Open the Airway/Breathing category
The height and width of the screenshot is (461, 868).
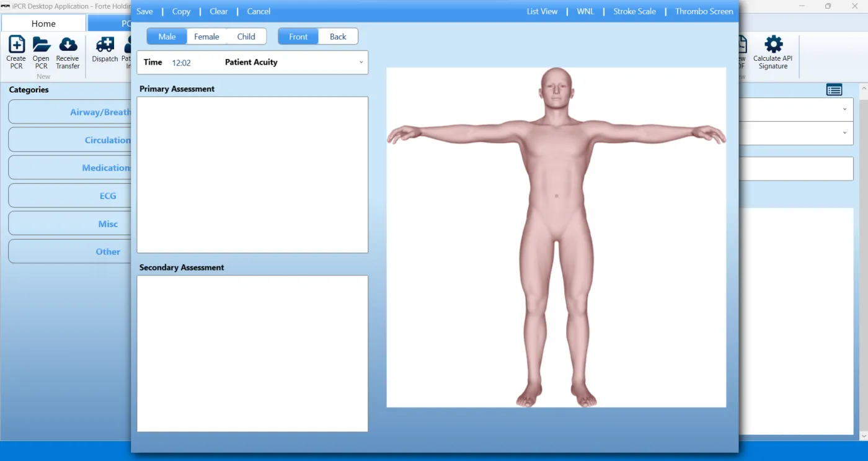pyautogui.click(x=70, y=112)
